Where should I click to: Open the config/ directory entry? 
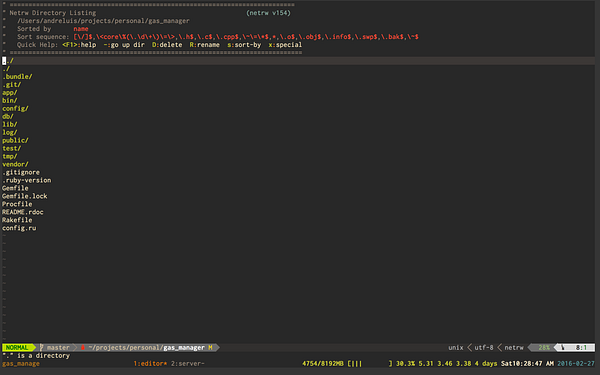(x=15, y=108)
